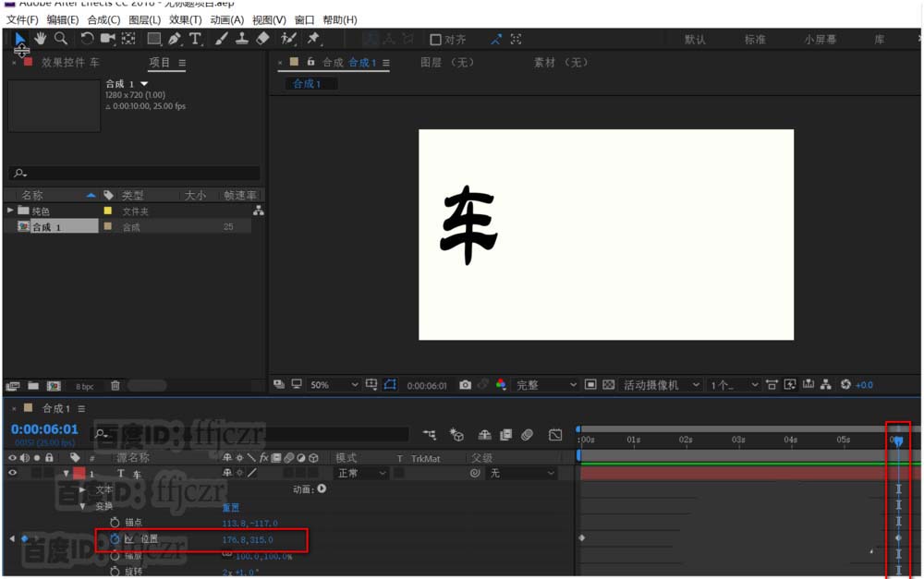This screenshot has width=924, height=579.
Task: Expand the 纯色 folder
Action: click(x=10, y=211)
